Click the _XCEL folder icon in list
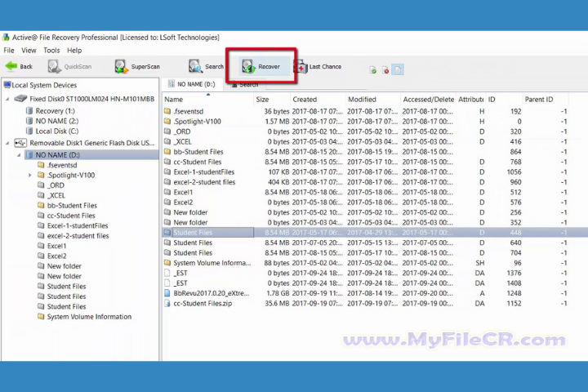 [167, 142]
